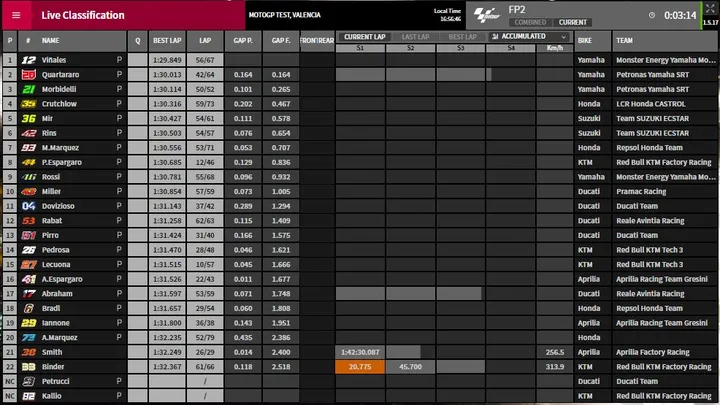
Task: Switch to COMBINED session view
Action: [530, 22]
